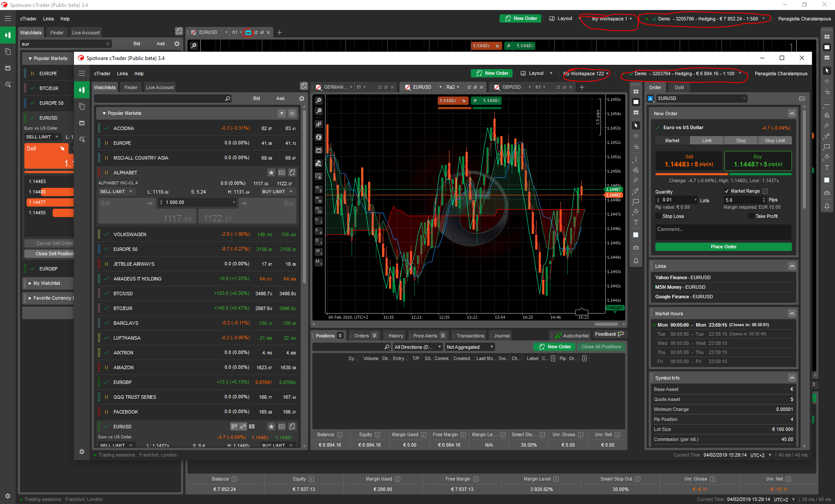Open chart type candlestick icon in chart toolbar
This screenshot has height=504, width=835.
(319, 124)
